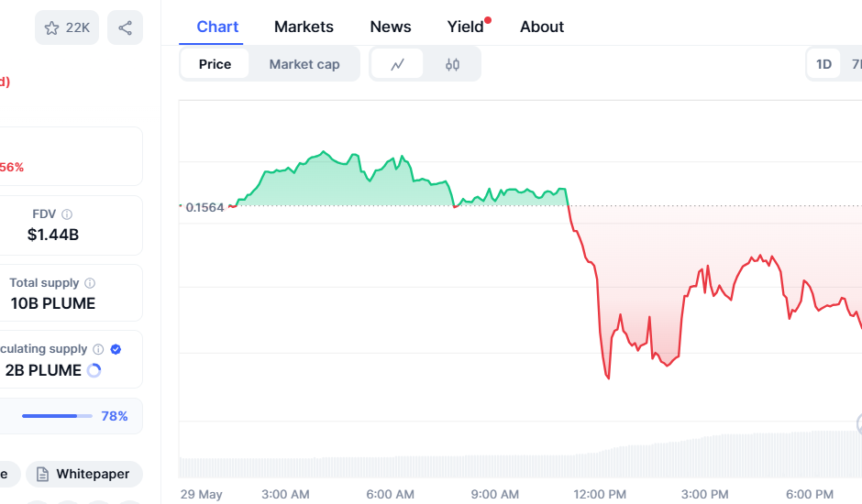Image resolution: width=862 pixels, height=504 pixels.
Task: Click the circulating supply ring icon
Action: (x=94, y=370)
